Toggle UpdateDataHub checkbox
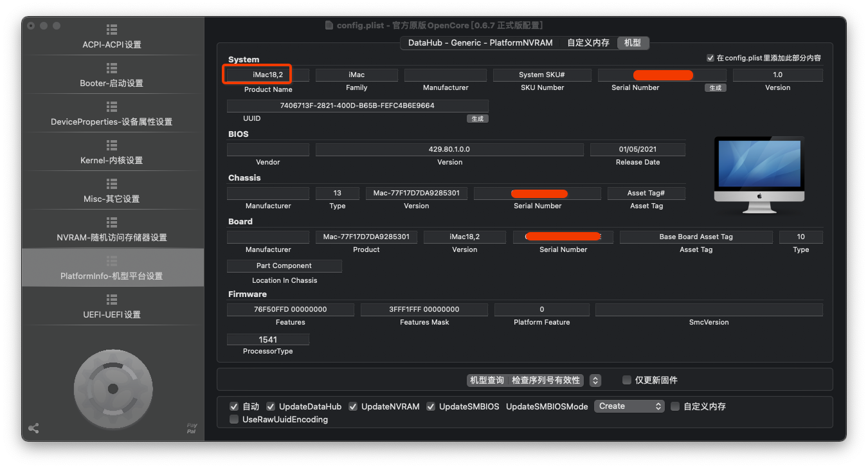 point(271,406)
